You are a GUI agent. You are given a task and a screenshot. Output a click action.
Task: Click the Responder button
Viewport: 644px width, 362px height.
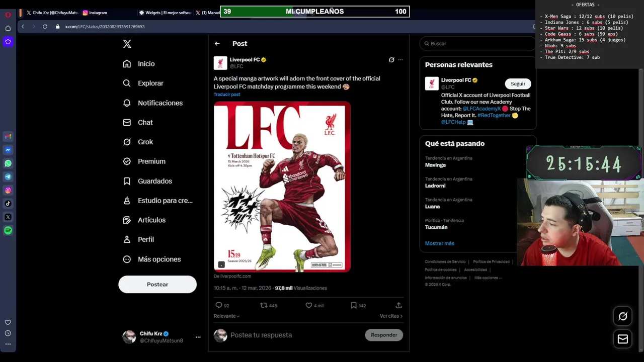tap(384, 335)
